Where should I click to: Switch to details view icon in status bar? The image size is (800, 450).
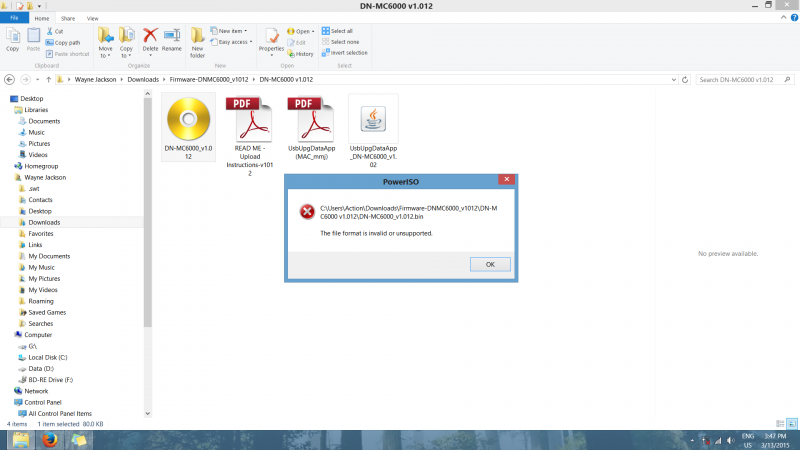tap(780, 423)
